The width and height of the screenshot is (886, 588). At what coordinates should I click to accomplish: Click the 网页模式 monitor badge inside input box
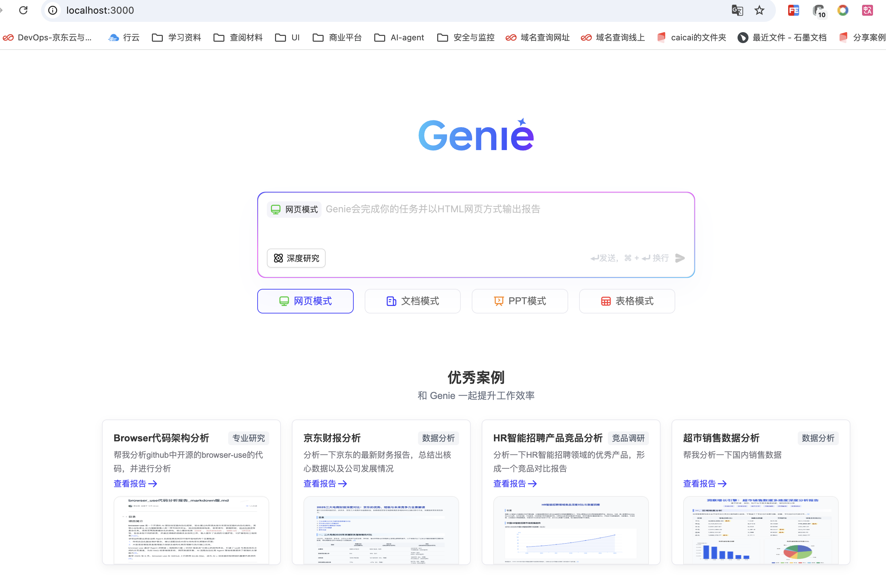tap(294, 209)
